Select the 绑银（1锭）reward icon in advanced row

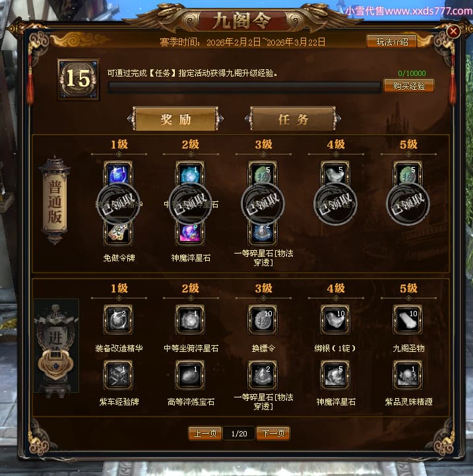coord(335,320)
